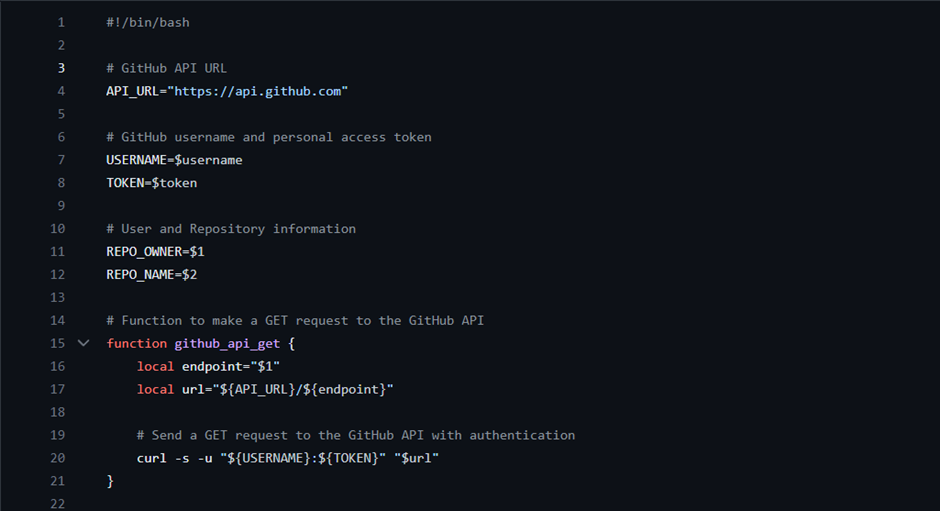The width and height of the screenshot is (940, 511).
Task: Click line number 20
Action: (x=58, y=458)
